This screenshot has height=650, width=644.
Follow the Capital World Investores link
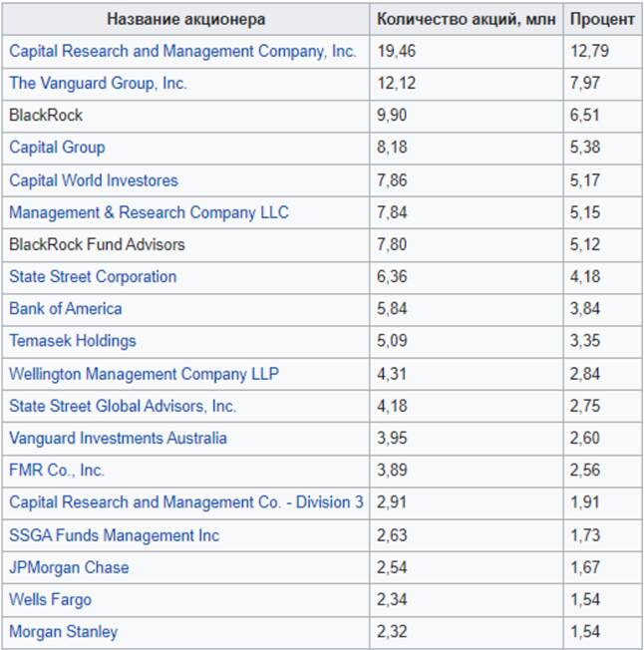pos(94,180)
